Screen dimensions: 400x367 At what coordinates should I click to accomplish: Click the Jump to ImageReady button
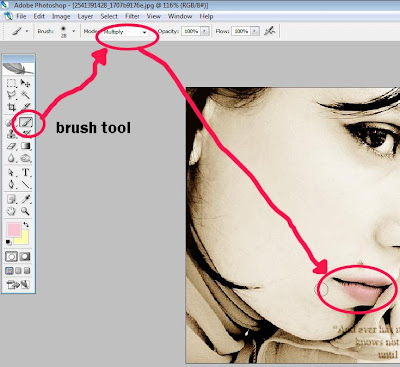(x=18, y=284)
